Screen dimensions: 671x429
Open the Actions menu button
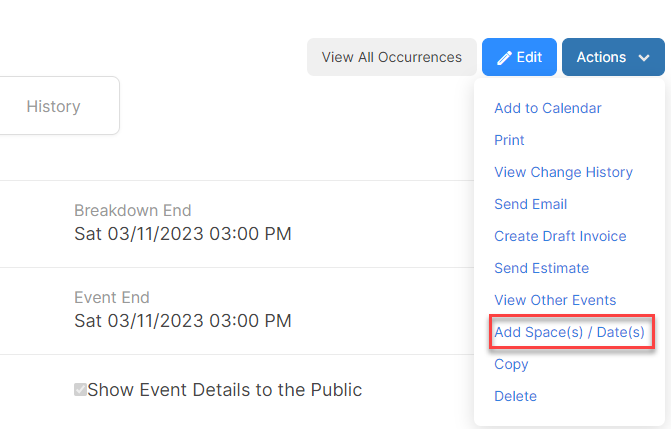[x=613, y=57]
